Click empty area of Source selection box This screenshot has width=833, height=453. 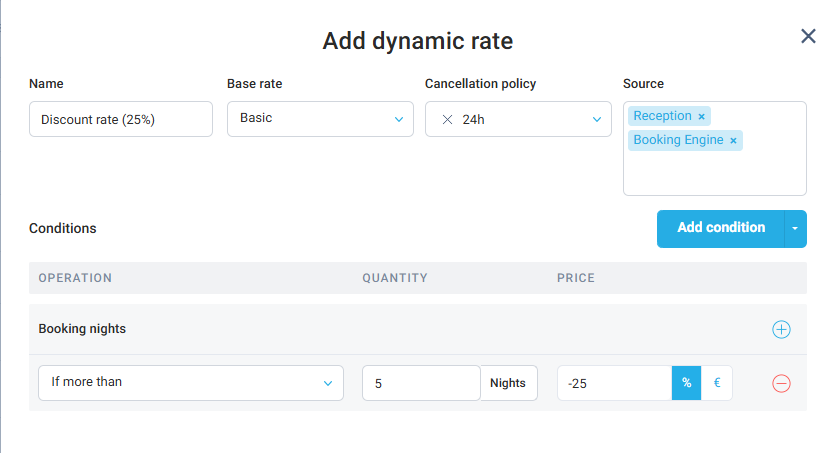click(714, 173)
